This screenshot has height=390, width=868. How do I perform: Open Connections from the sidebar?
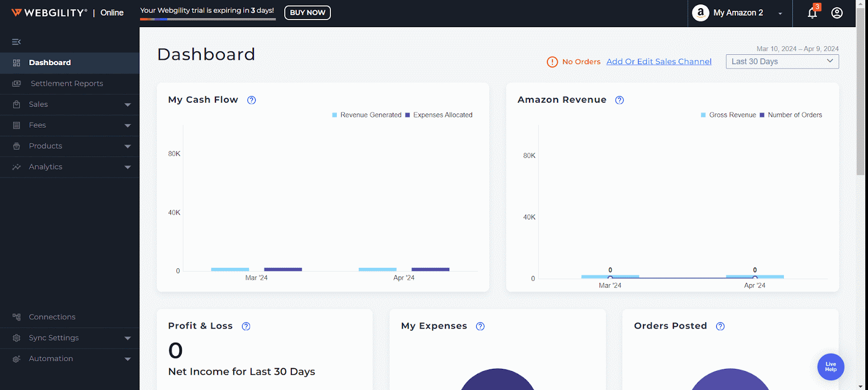52,317
